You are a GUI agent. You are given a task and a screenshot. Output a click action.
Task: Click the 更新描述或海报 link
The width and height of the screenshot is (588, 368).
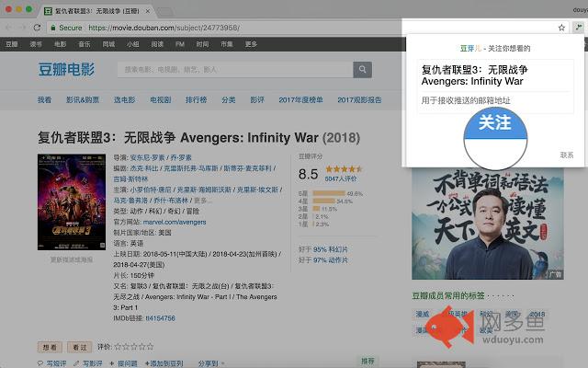pyautogui.click(x=72, y=259)
